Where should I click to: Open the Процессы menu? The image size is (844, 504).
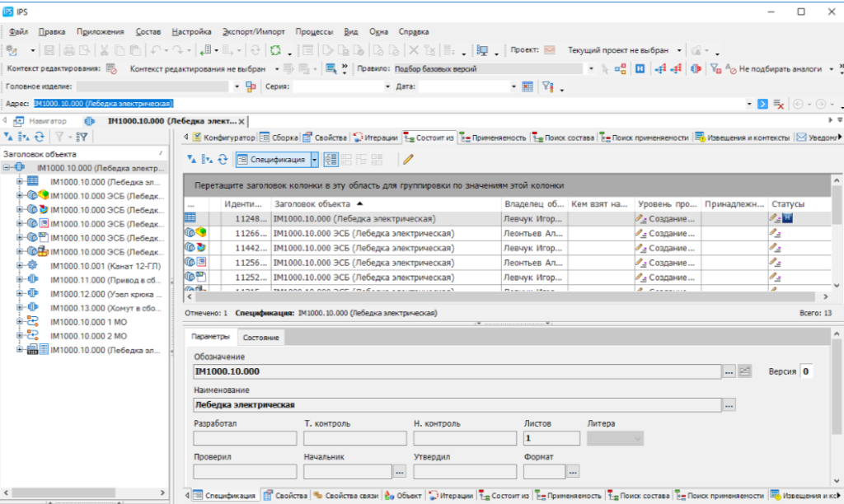click(316, 31)
